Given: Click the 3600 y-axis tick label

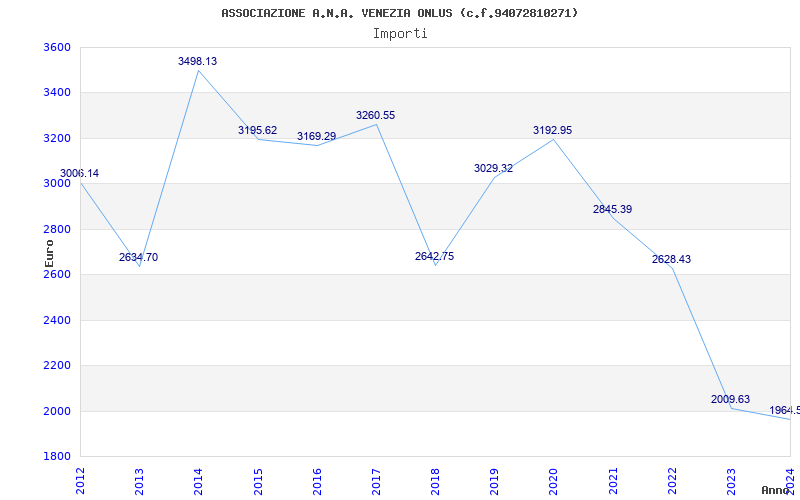Looking at the screenshot, I should [x=57, y=47].
